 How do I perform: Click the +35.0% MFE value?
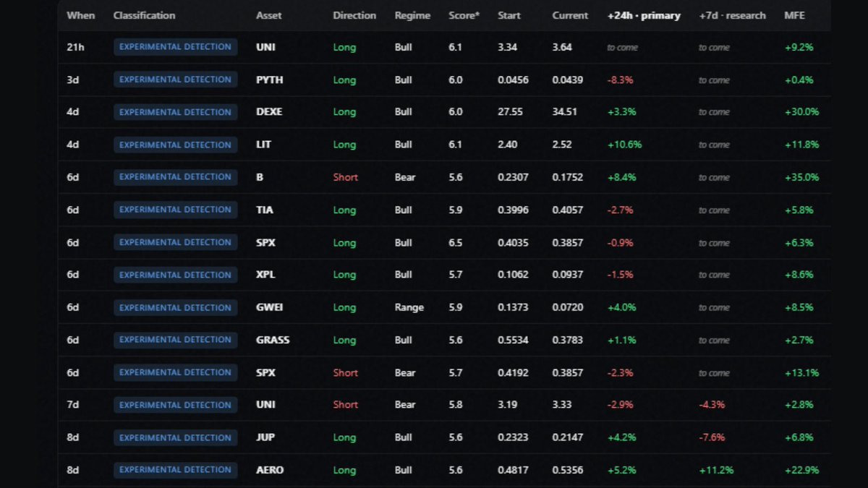pos(801,177)
